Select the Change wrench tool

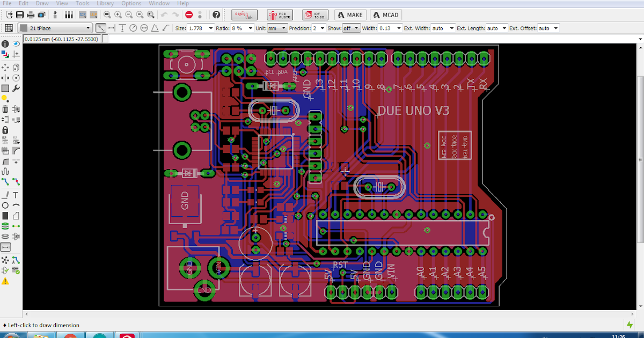pos(16,88)
